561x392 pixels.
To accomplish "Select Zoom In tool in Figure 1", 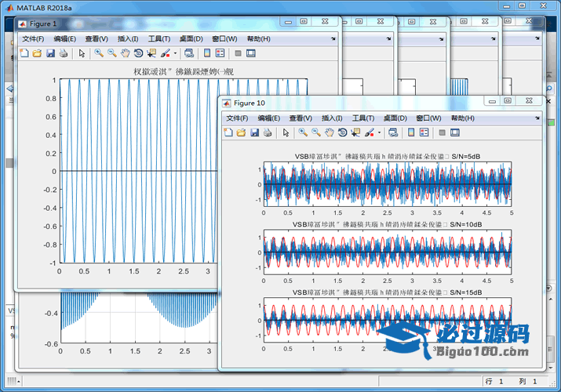I will 99,53.
